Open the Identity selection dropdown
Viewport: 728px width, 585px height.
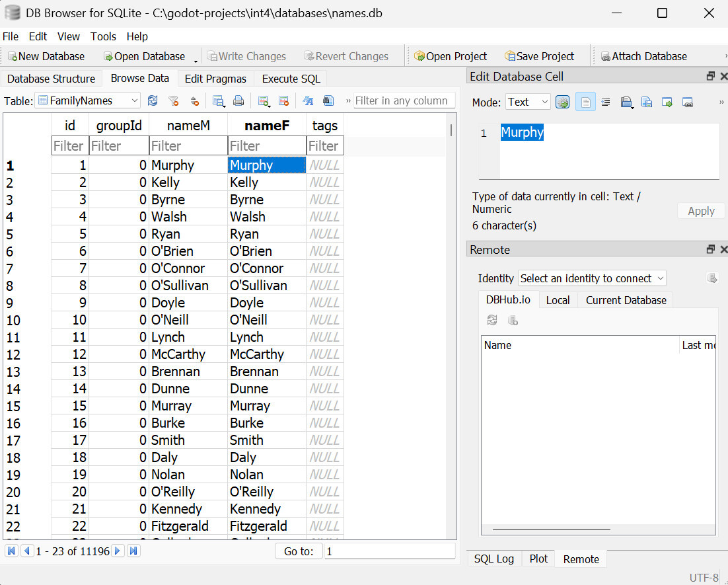[x=592, y=278]
